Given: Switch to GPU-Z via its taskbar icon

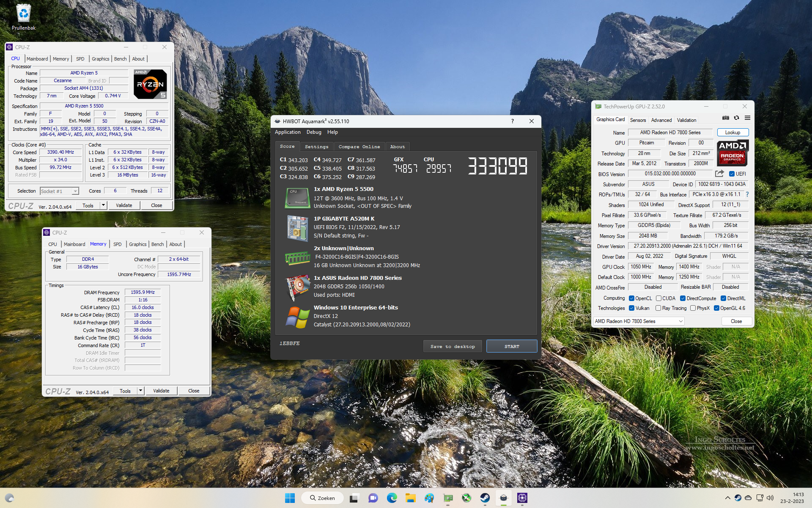Looking at the screenshot, I should click(x=448, y=498).
